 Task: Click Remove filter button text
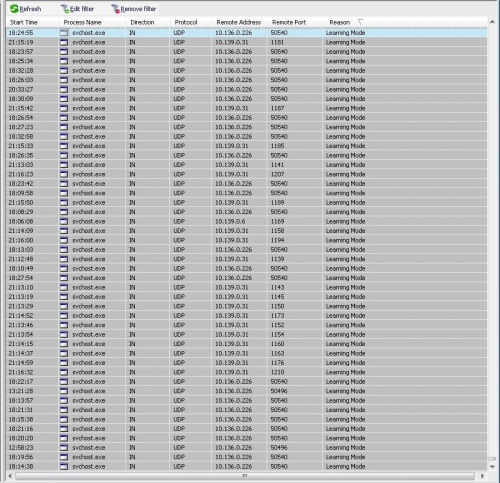pyautogui.click(x=138, y=9)
